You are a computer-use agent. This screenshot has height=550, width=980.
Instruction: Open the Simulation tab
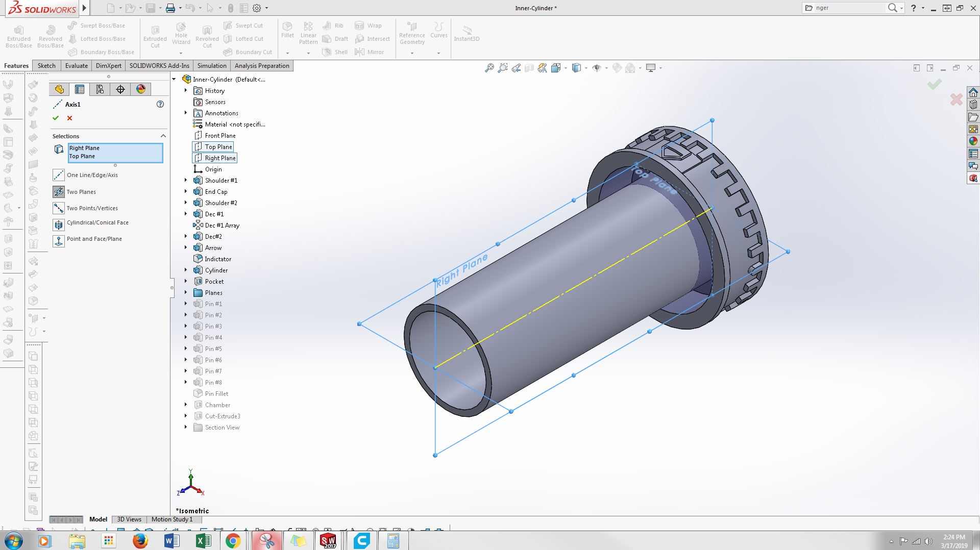coord(212,66)
